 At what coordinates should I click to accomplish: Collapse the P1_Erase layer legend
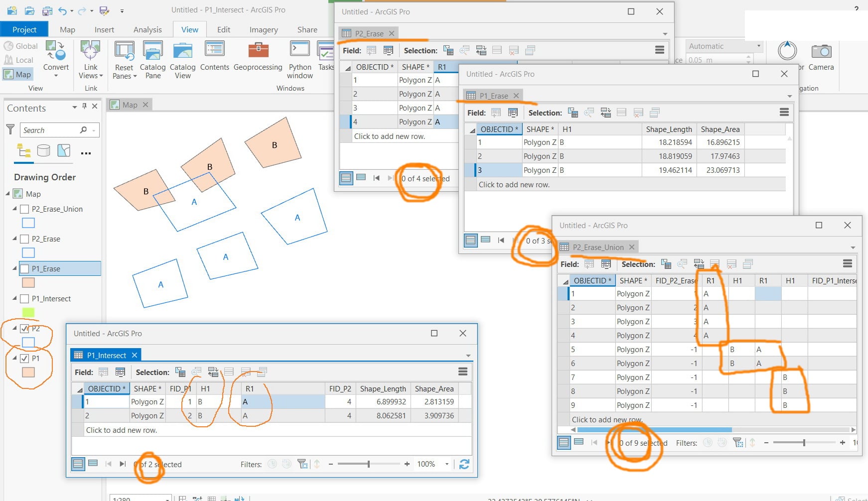click(14, 268)
